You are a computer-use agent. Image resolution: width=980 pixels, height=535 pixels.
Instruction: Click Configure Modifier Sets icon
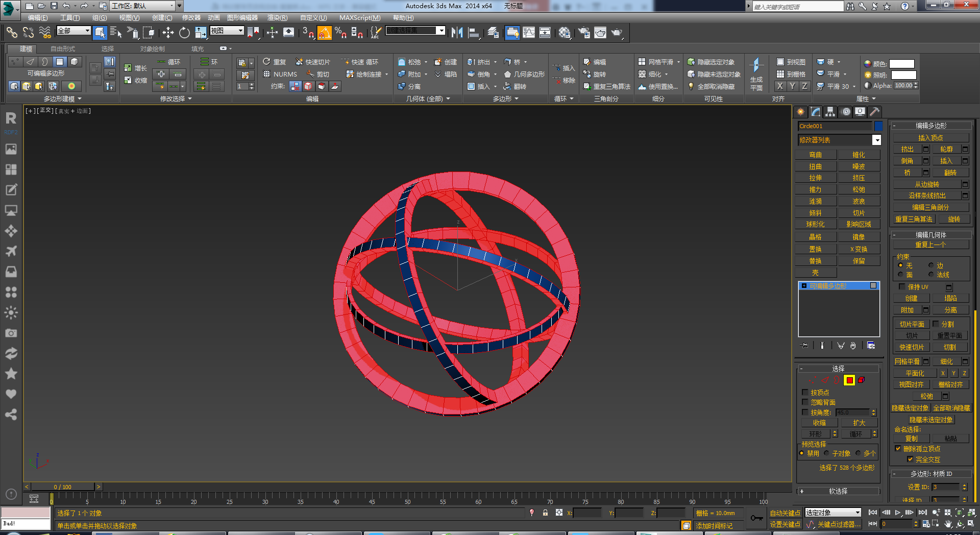pyautogui.click(x=871, y=346)
